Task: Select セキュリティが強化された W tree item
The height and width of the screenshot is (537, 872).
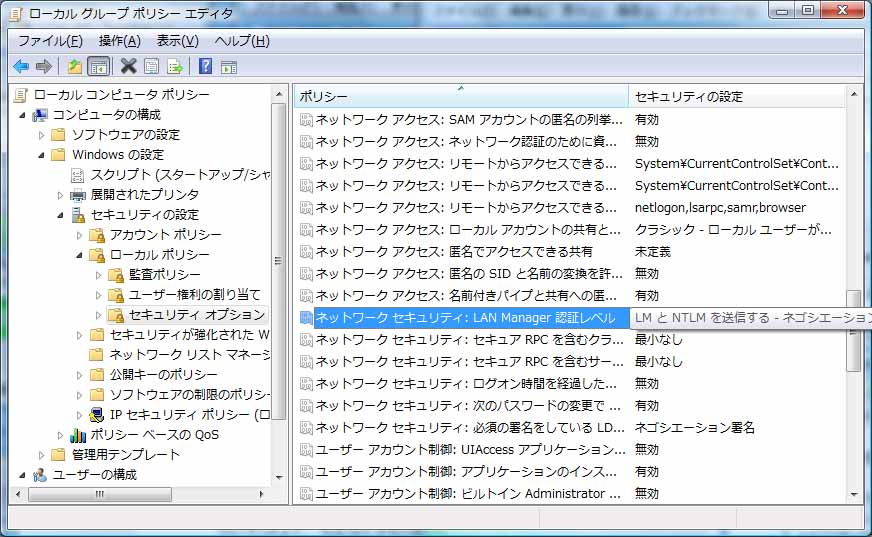Action: [190, 335]
